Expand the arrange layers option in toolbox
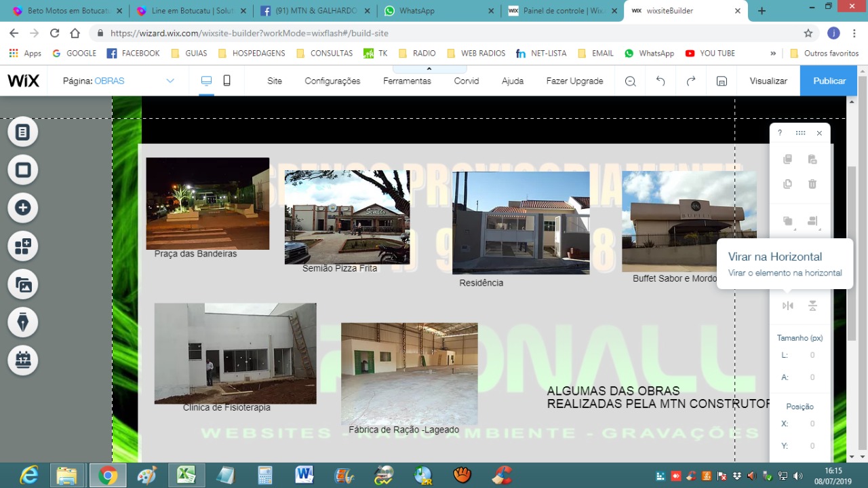Image resolution: width=868 pixels, height=488 pixels. [x=788, y=221]
